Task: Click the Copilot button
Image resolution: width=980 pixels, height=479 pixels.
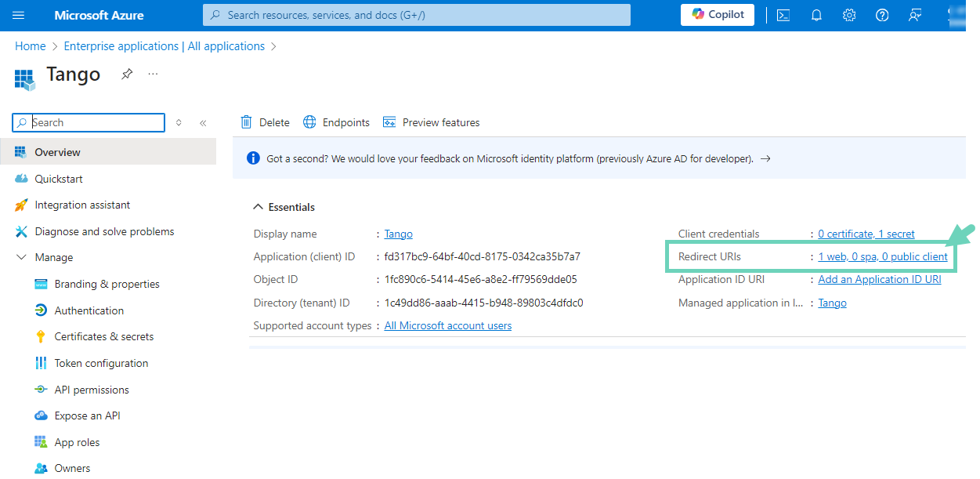Action: coord(718,15)
